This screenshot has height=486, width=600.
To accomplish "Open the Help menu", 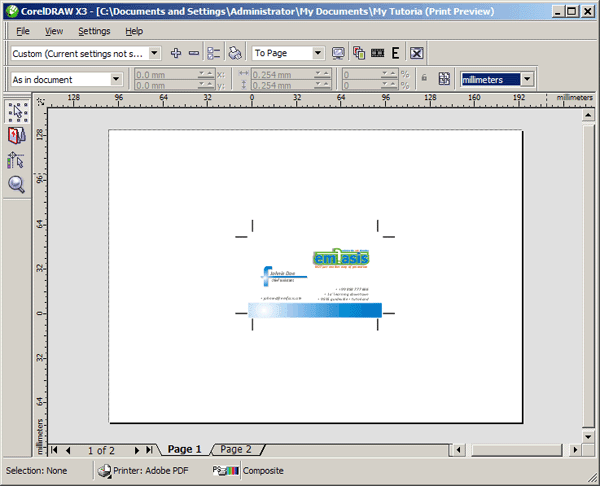I will tap(134, 31).
